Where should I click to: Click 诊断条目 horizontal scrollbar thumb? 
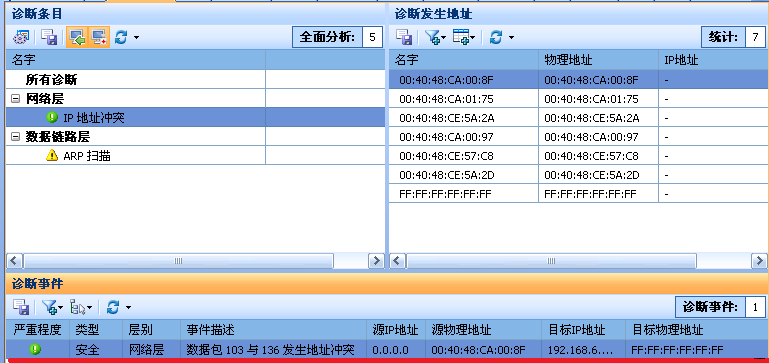point(179,261)
